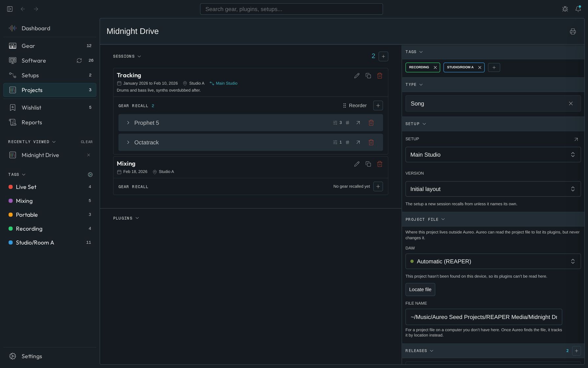Duplicate the Tracking session
The image size is (588, 368).
coord(368,76)
